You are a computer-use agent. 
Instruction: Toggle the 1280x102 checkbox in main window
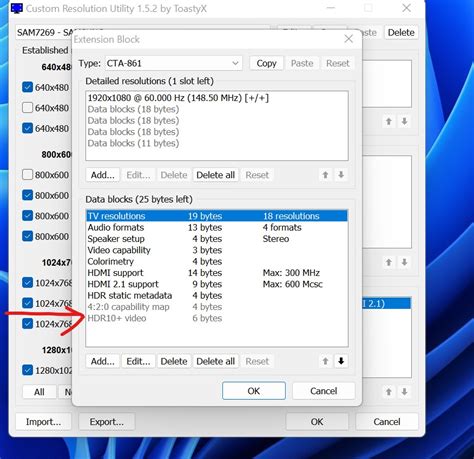(27, 370)
